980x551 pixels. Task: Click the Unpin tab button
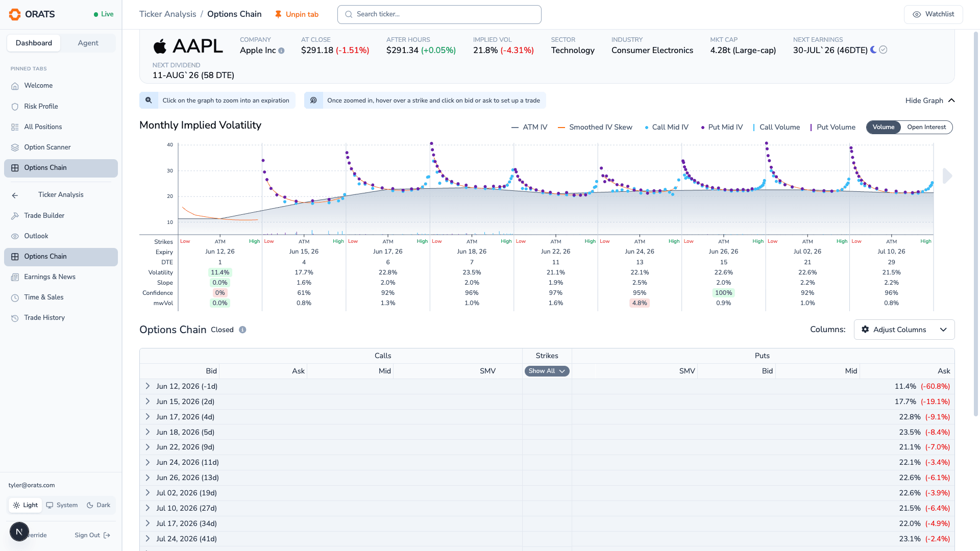[x=297, y=14]
